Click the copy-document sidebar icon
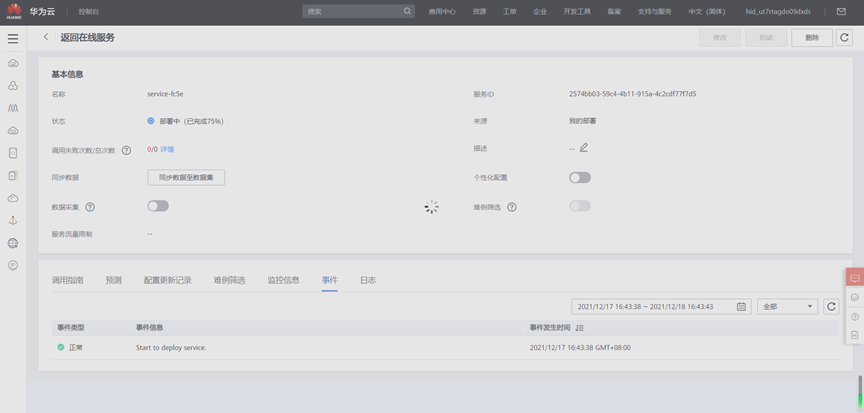 [x=13, y=176]
